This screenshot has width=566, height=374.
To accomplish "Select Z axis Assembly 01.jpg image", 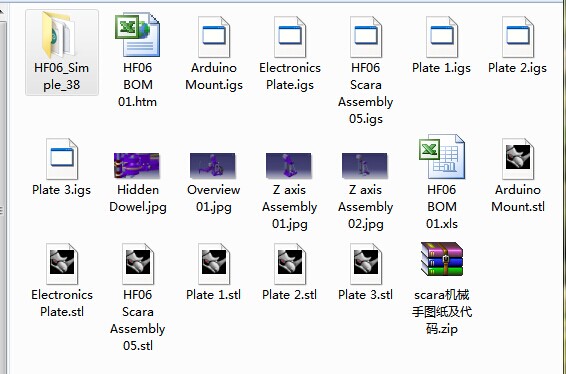I will (288, 166).
